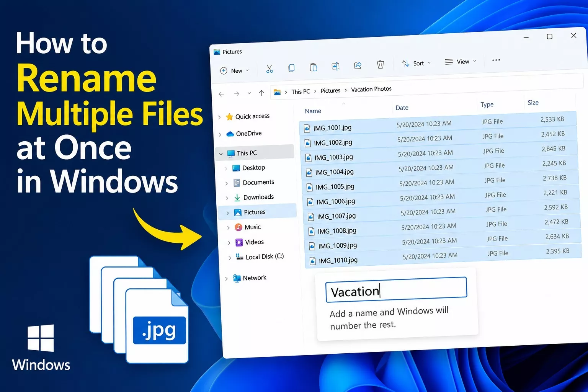
Task: Open the Sort dropdown menu
Action: pos(416,63)
